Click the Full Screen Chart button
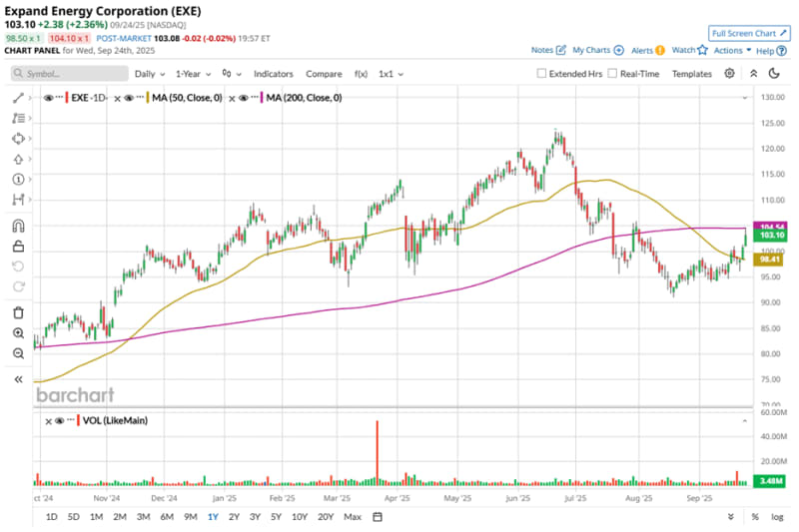The image size is (799, 532). pos(742,32)
